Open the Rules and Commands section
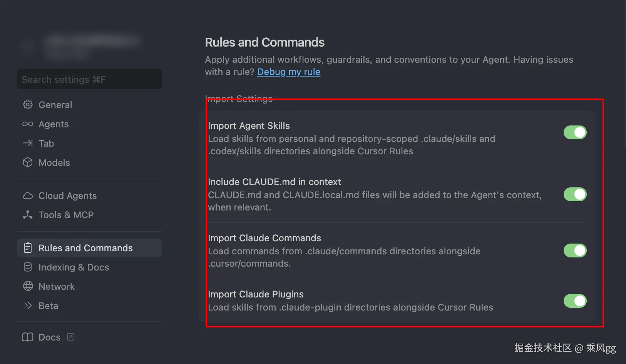Screen dimensions: 626x364 click(x=85, y=248)
